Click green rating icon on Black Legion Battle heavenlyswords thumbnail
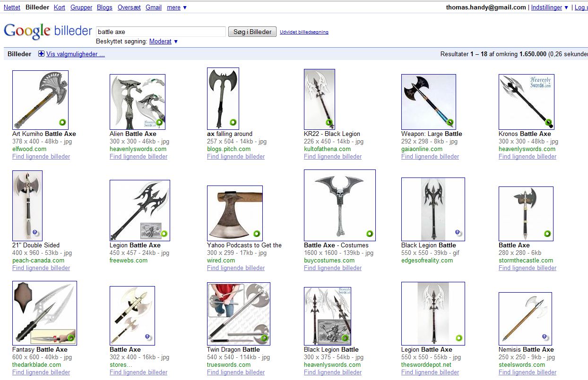The height and width of the screenshot is (380, 588). pos(345,338)
